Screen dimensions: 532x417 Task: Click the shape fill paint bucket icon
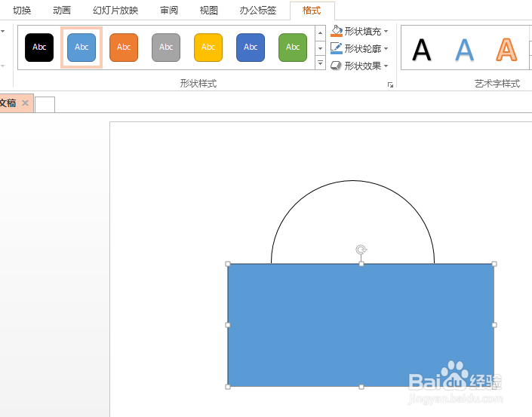(x=337, y=31)
